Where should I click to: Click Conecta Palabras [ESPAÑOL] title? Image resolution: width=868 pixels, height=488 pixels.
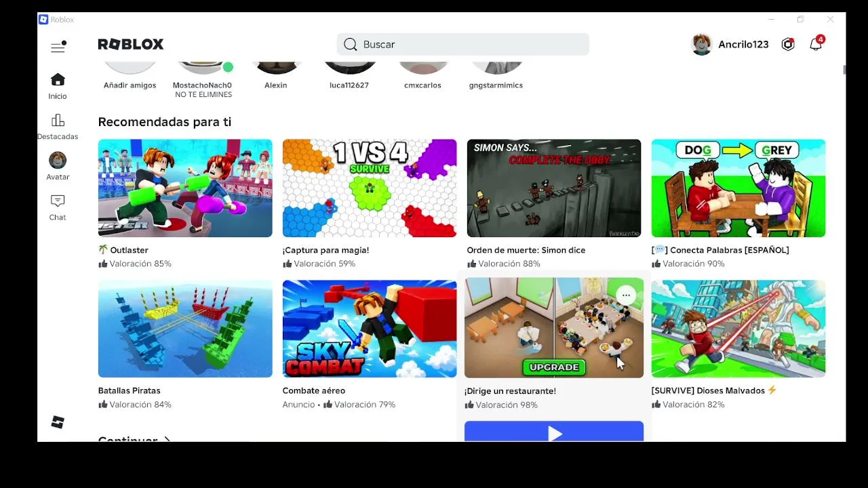click(720, 250)
